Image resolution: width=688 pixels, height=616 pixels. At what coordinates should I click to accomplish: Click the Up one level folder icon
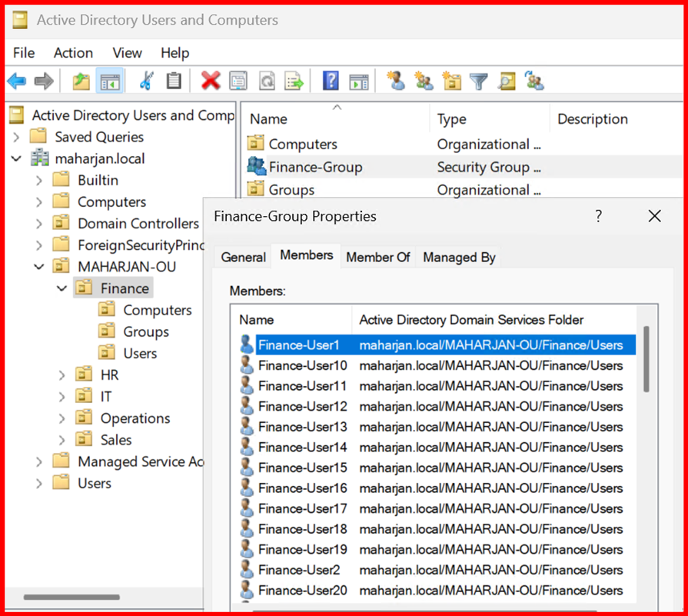81,81
